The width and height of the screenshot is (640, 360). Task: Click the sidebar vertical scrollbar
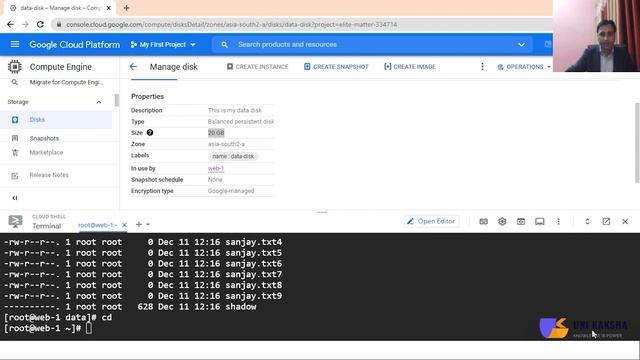[x=117, y=100]
